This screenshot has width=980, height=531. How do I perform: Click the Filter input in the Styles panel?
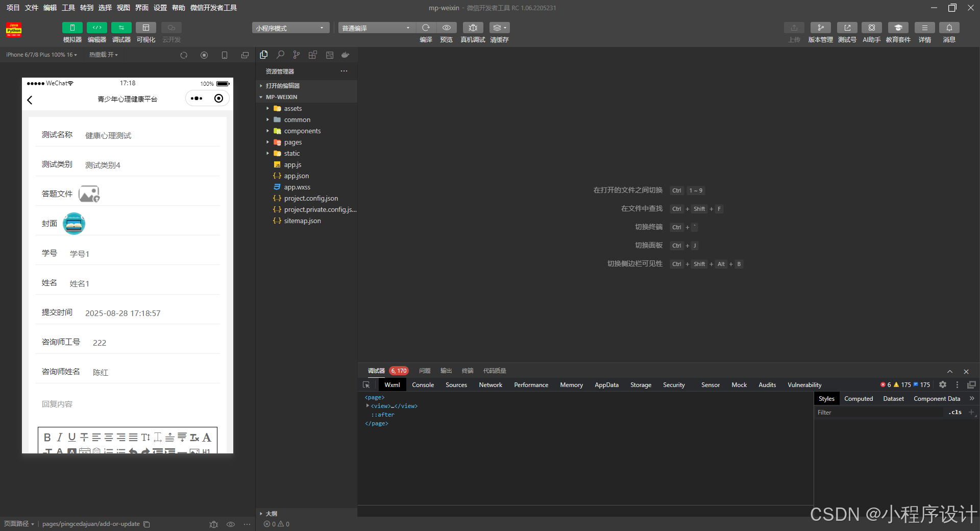click(x=878, y=413)
